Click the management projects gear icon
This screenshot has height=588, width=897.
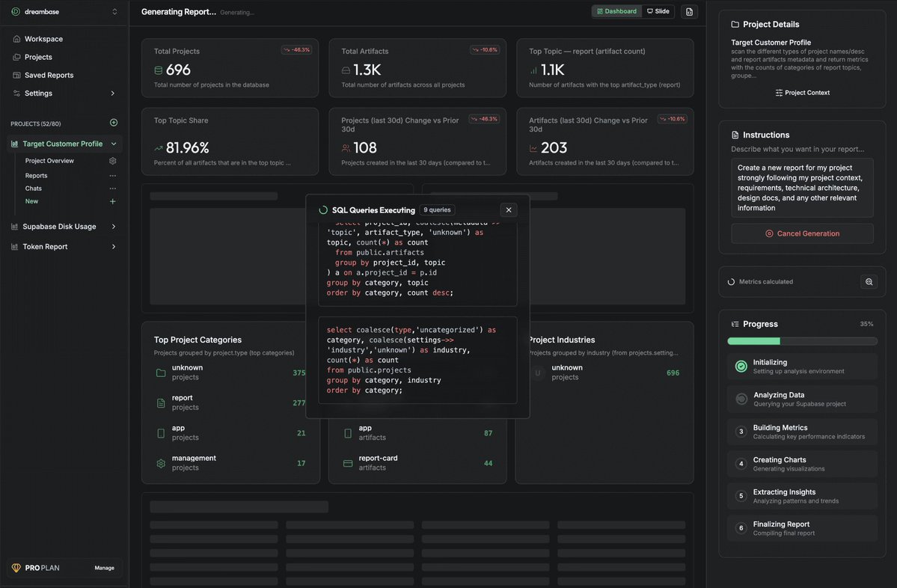point(161,463)
